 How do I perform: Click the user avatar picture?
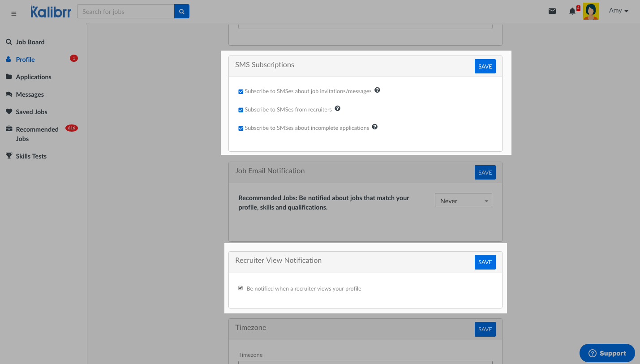[x=591, y=11]
